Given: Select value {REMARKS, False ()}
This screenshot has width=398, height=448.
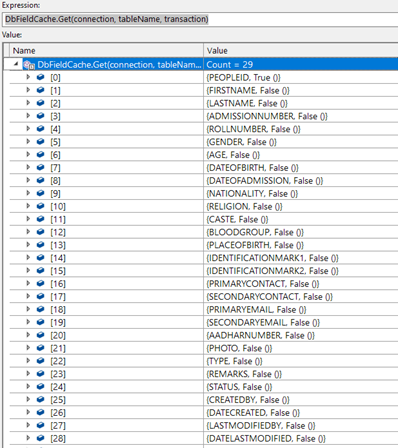Looking at the screenshot, I should pyautogui.click(x=244, y=374).
